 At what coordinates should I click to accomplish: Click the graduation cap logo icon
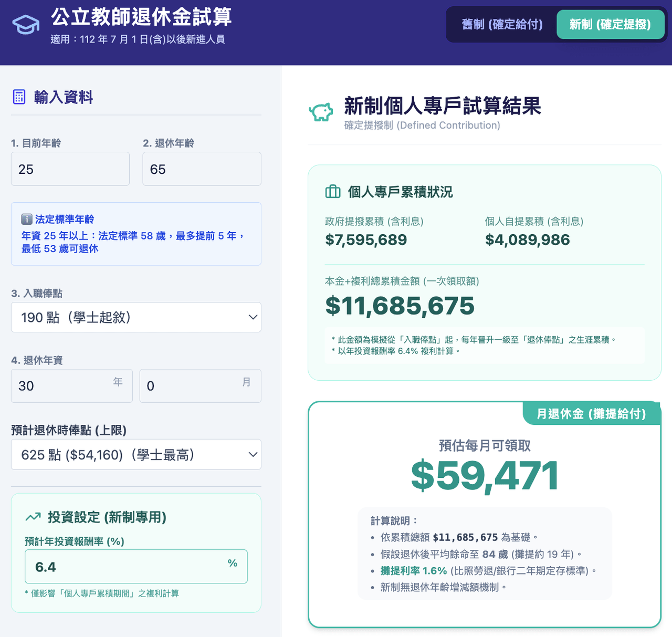26,25
